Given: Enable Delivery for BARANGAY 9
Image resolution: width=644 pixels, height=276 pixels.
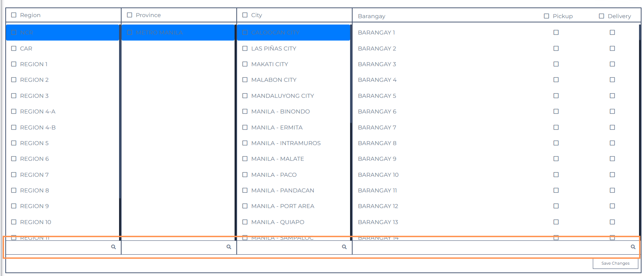Looking at the screenshot, I should 612,159.
